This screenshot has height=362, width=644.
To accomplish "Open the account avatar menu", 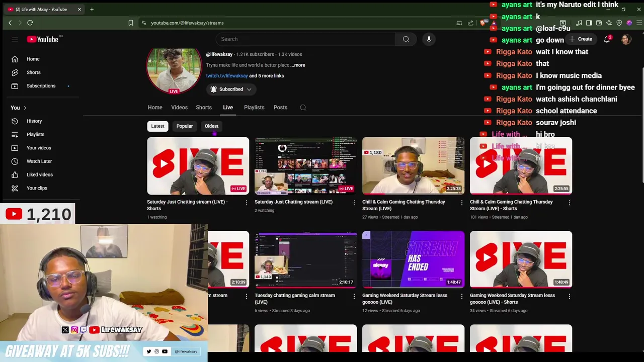I will coord(626,39).
